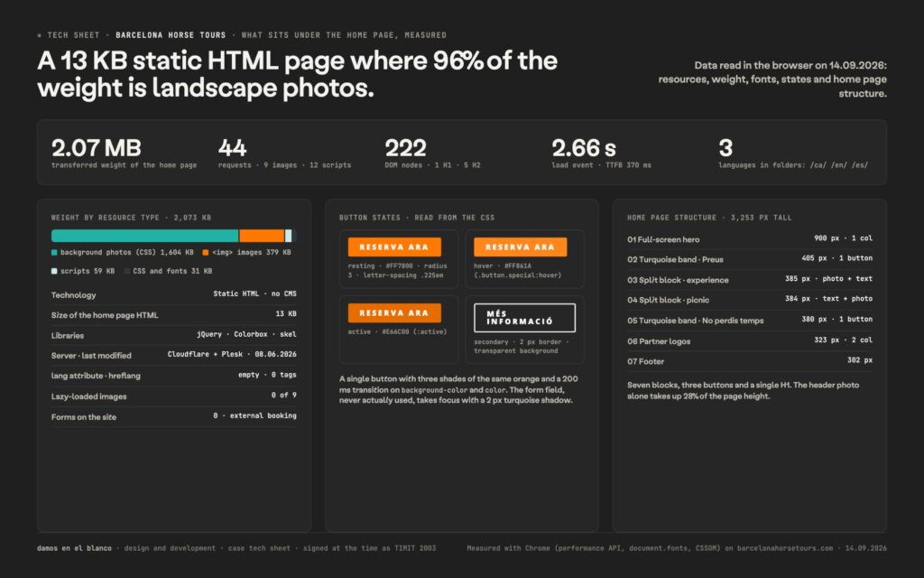
Task: Click the 'Static HTML · no CMS' value
Action: 254,294
